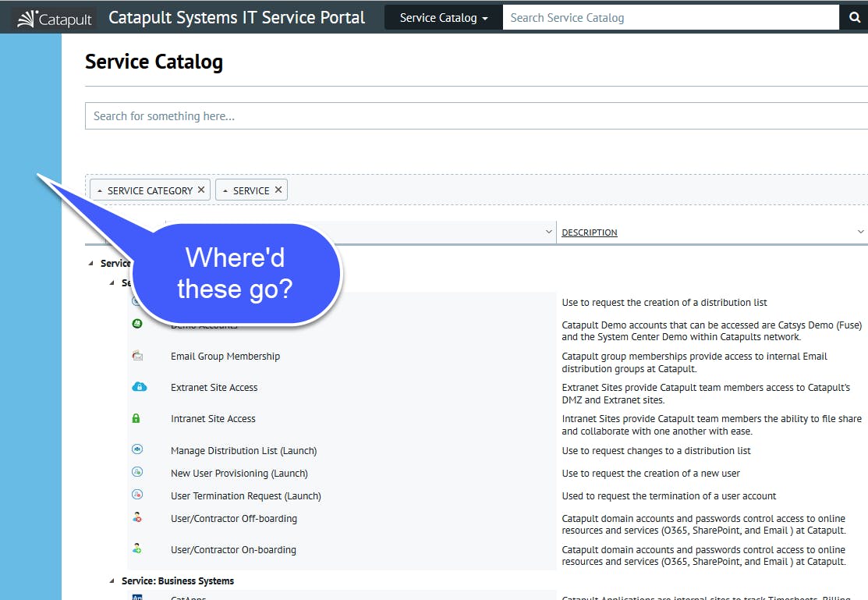Focus the Search Service Catalog field
The image size is (868, 600).
pos(671,18)
